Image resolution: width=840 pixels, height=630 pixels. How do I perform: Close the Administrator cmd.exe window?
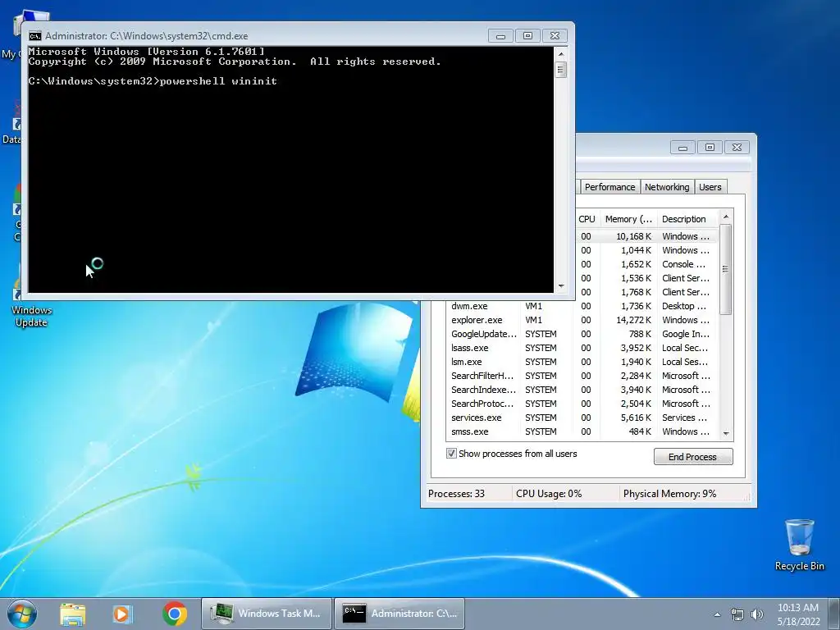(555, 36)
